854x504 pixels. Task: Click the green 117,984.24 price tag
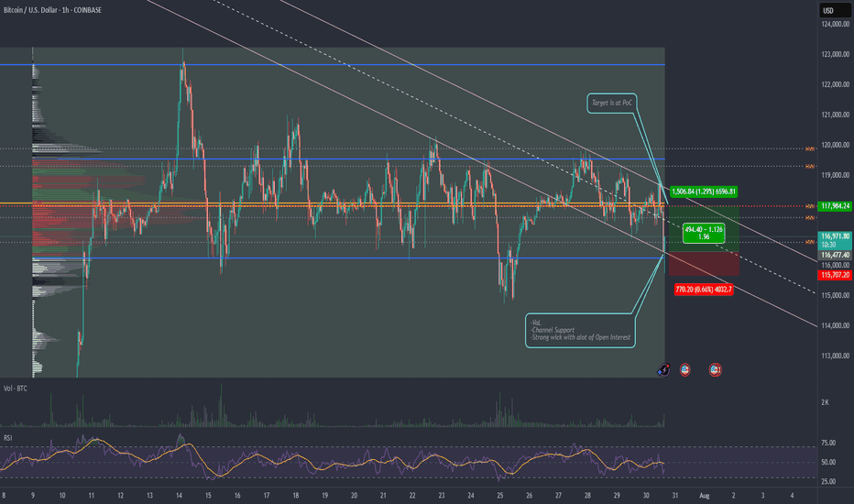click(835, 206)
